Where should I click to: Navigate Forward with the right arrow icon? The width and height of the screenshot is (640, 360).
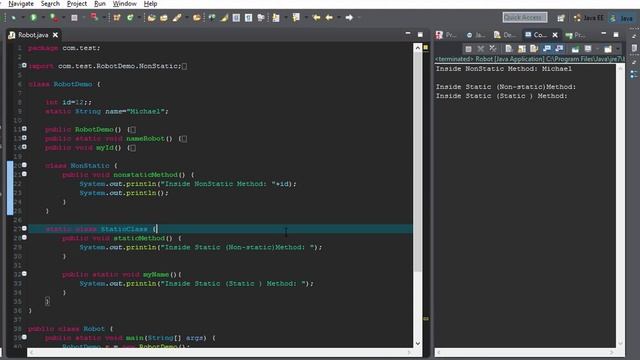[x=349, y=18]
